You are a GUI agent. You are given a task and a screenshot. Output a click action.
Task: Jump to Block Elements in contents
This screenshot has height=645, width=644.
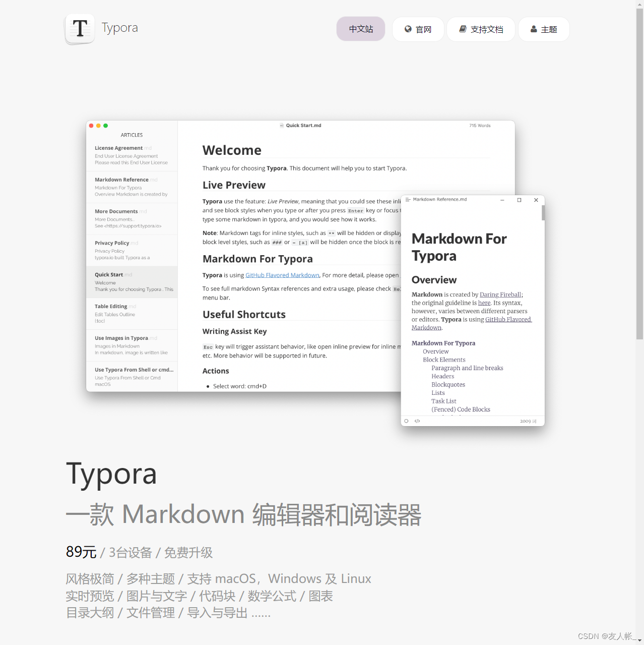(444, 360)
